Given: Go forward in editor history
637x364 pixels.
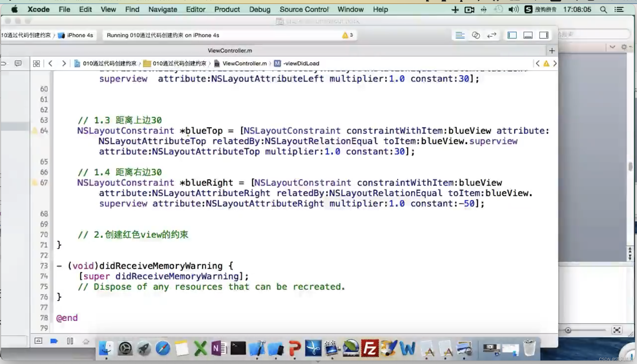Looking at the screenshot, I should tap(64, 63).
